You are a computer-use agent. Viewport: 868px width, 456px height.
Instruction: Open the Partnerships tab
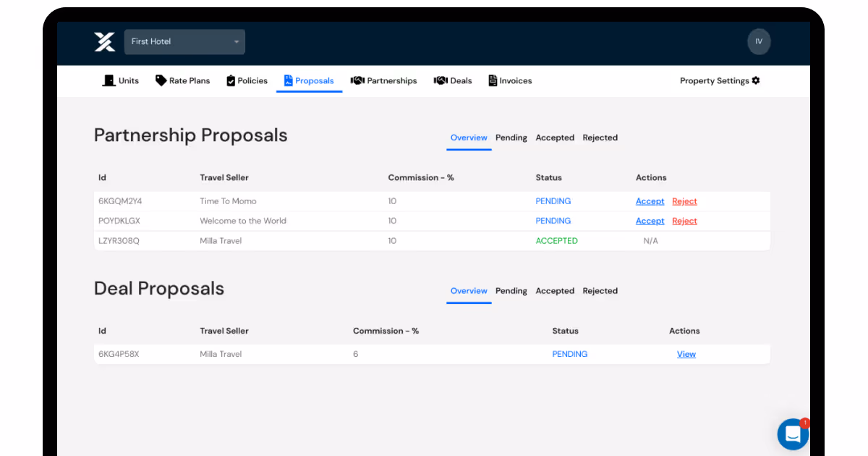coord(383,80)
